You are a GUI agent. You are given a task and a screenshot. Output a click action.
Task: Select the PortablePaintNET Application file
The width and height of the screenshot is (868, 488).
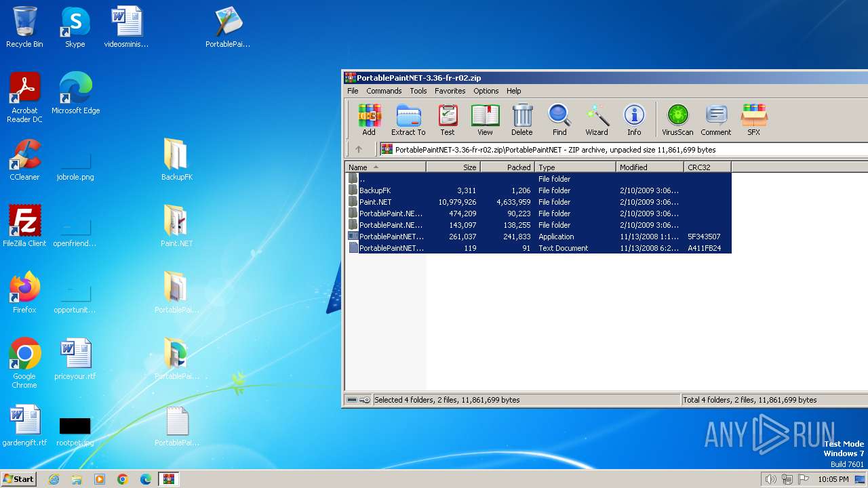coord(538,237)
